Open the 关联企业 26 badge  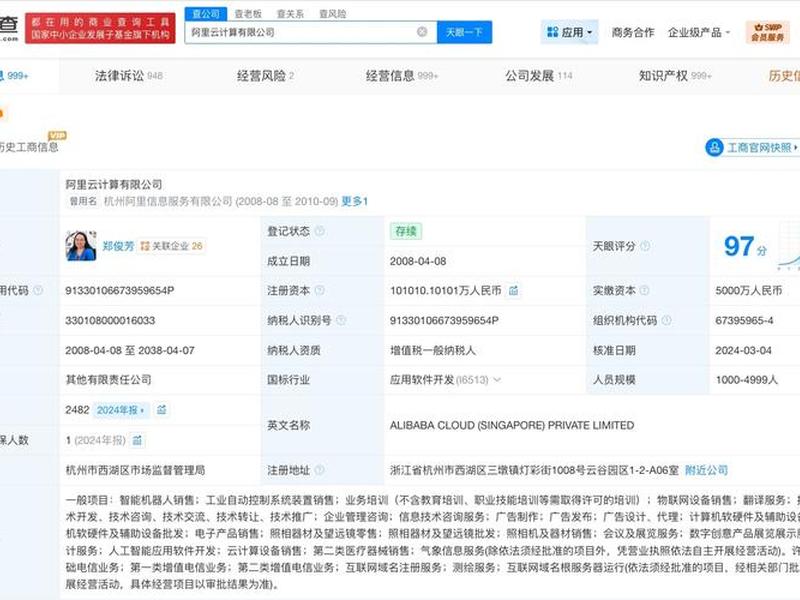click(172, 246)
